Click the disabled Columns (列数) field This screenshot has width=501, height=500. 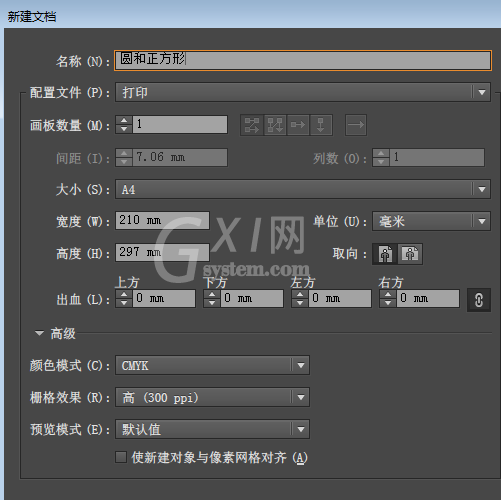point(437,157)
